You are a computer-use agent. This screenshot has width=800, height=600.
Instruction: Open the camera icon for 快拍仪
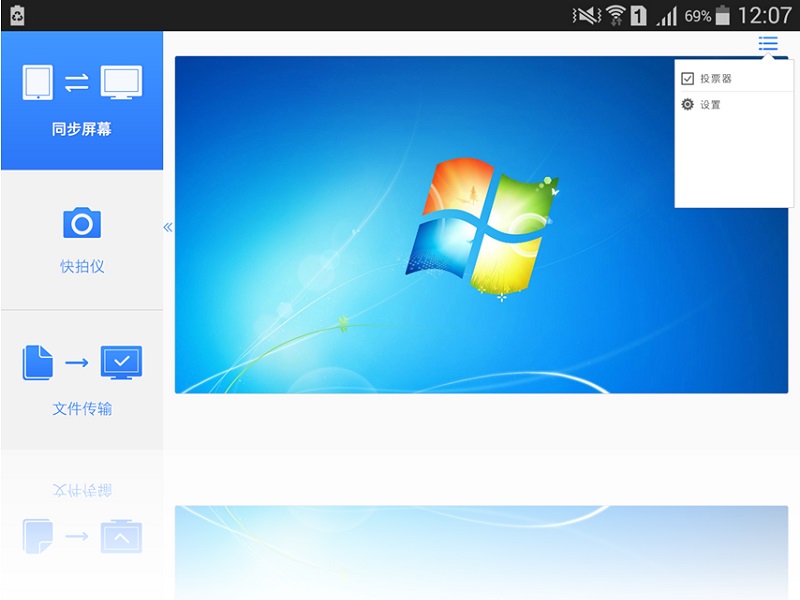tap(82, 223)
